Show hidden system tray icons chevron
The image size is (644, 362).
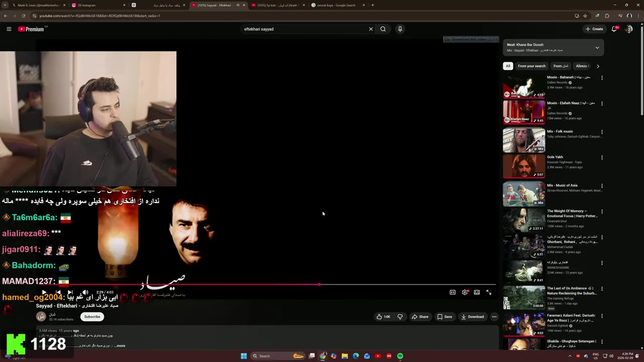[570, 356]
